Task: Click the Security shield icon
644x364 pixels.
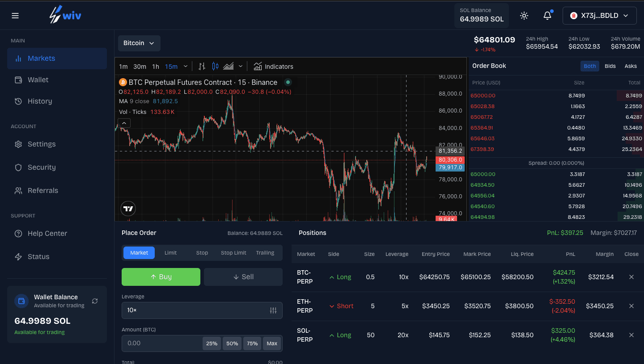Action: (x=18, y=167)
